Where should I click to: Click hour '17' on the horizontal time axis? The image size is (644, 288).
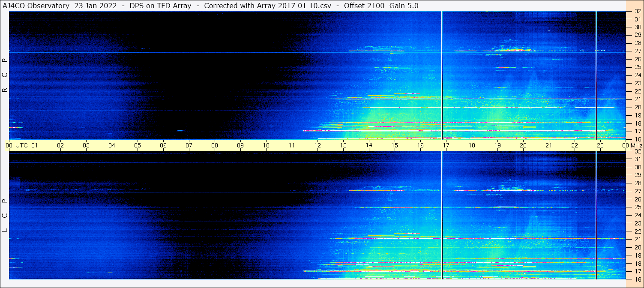[x=446, y=145]
